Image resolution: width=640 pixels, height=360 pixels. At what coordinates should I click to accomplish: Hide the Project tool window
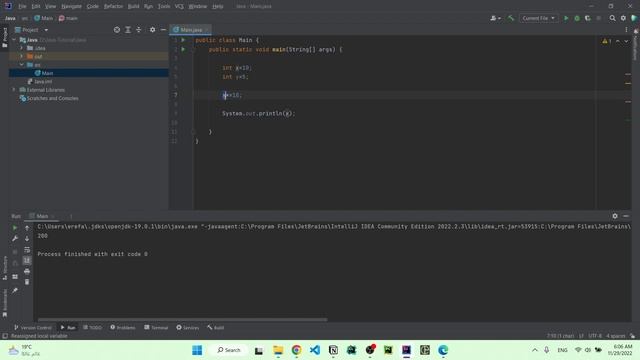163,30
